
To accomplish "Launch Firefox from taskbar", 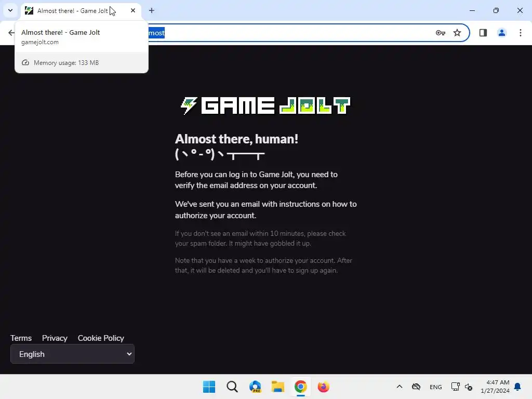I will click(323, 387).
